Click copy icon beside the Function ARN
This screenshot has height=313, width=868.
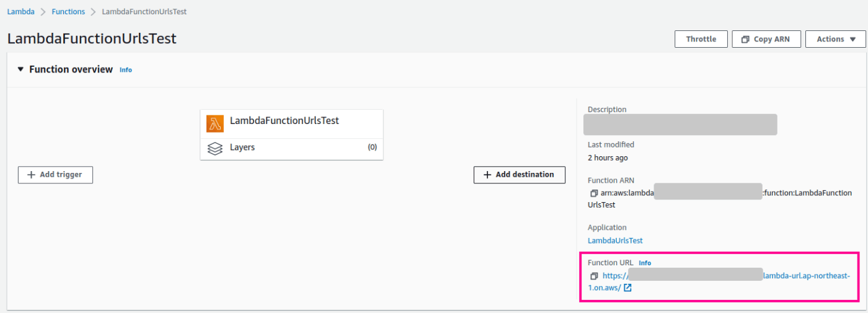594,193
